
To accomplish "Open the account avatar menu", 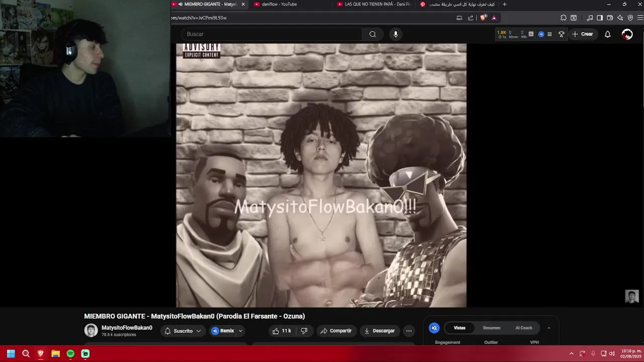I will click(627, 34).
